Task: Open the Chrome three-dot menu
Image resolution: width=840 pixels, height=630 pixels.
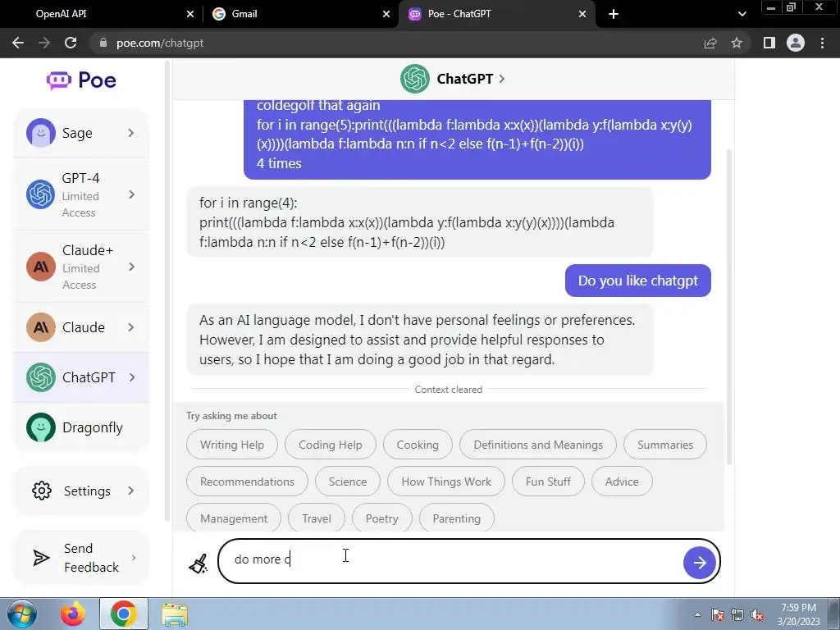Action: 822,43
